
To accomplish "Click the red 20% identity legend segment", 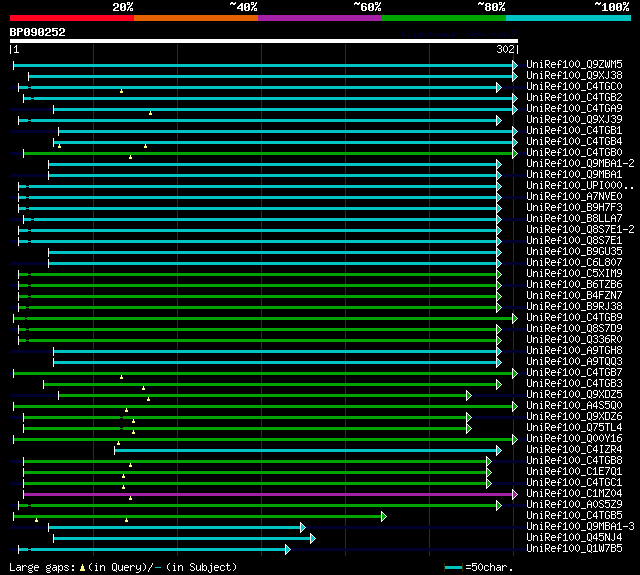I will coord(72,18).
